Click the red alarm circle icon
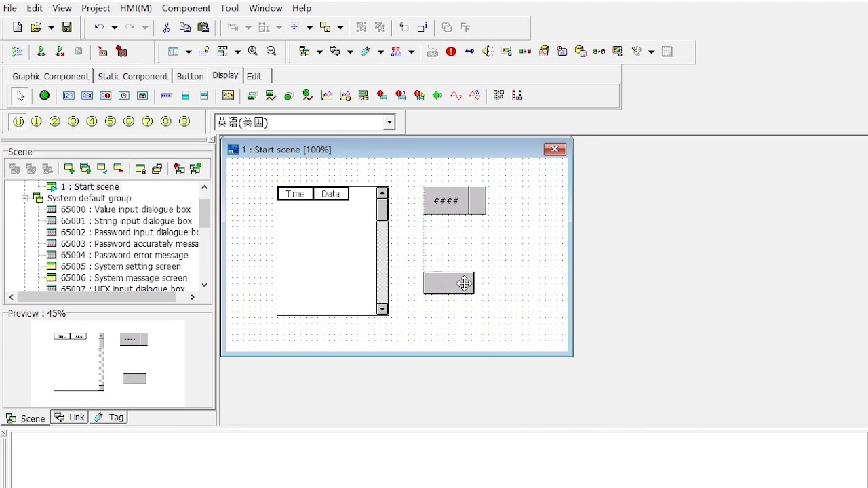868x488 pixels. (x=451, y=52)
